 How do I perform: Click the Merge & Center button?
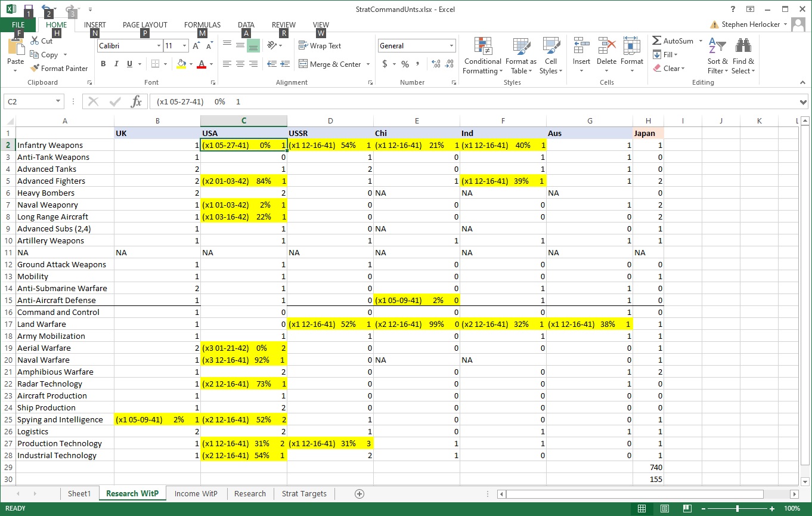pyautogui.click(x=330, y=64)
